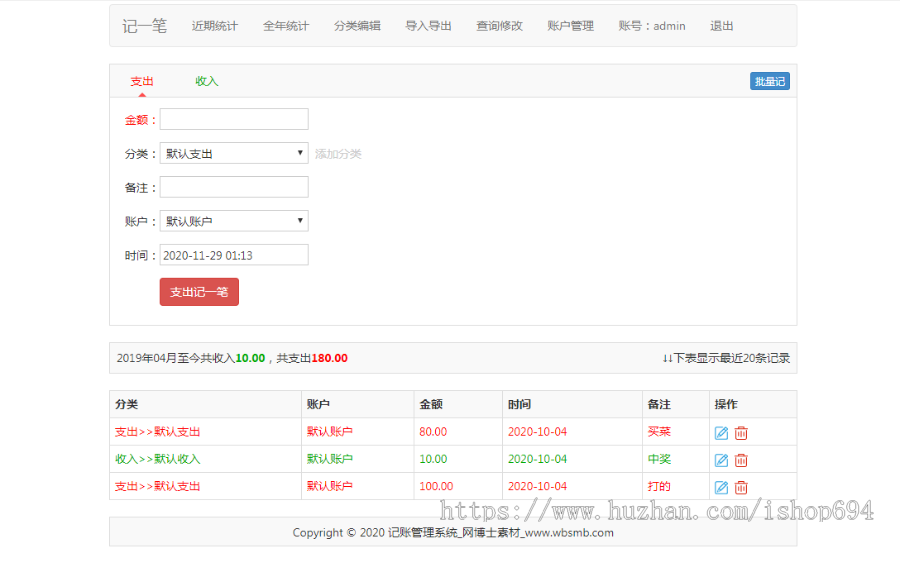Select the 支出 tab

(142, 81)
